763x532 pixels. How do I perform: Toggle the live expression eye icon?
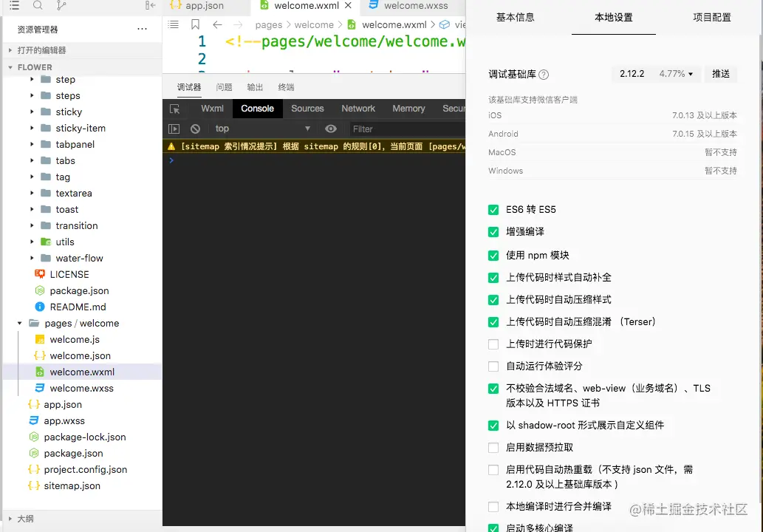(331, 129)
